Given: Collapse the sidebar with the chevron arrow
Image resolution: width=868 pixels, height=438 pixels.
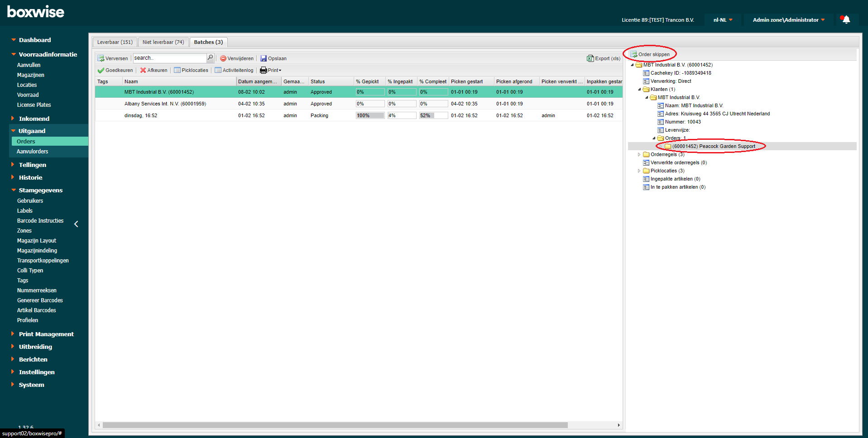Looking at the screenshot, I should point(76,224).
